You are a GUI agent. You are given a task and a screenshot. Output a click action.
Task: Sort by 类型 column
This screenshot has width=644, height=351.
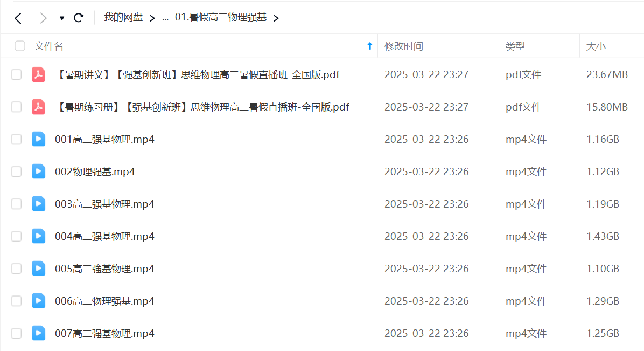coord(515,46)
